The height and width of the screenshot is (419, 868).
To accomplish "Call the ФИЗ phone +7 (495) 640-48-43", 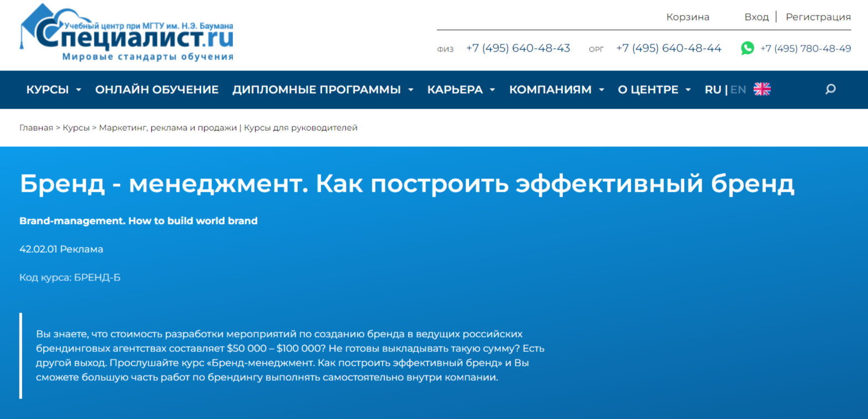I will [518, 48].
